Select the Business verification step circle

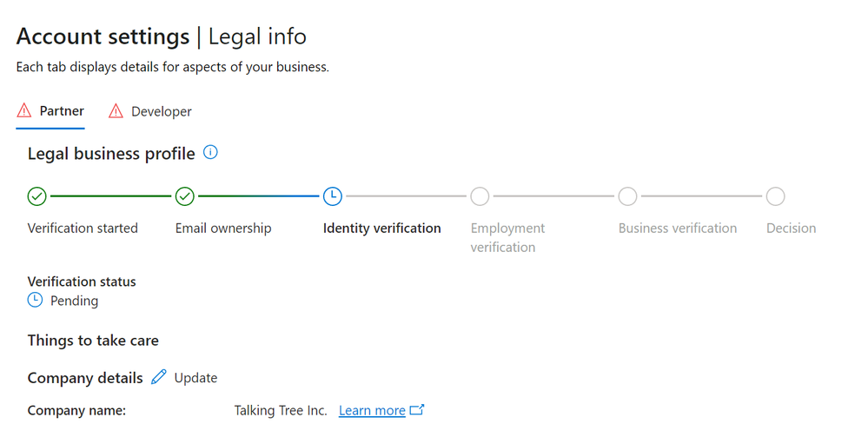pyautogui.click(x=627, y=196)
